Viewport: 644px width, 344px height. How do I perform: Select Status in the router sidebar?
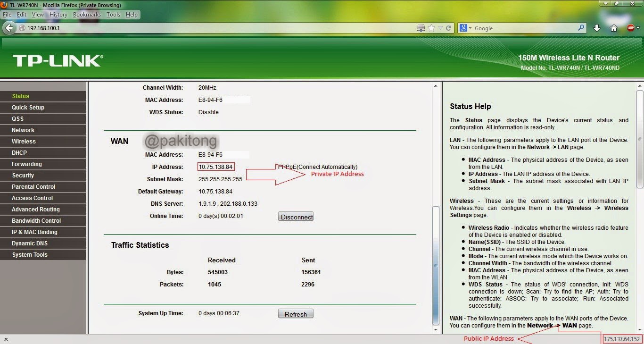(x=43, y=96)
